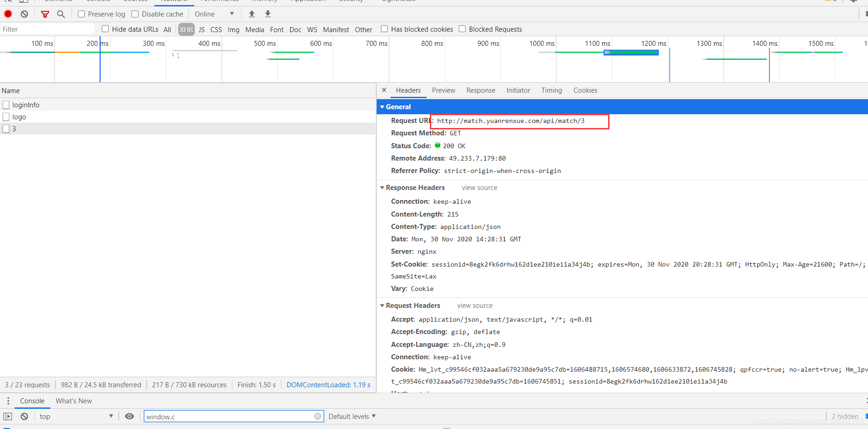Select request named 3
Image resolution: width=868 pixels, height=429 pixels.
coord(188,128)
